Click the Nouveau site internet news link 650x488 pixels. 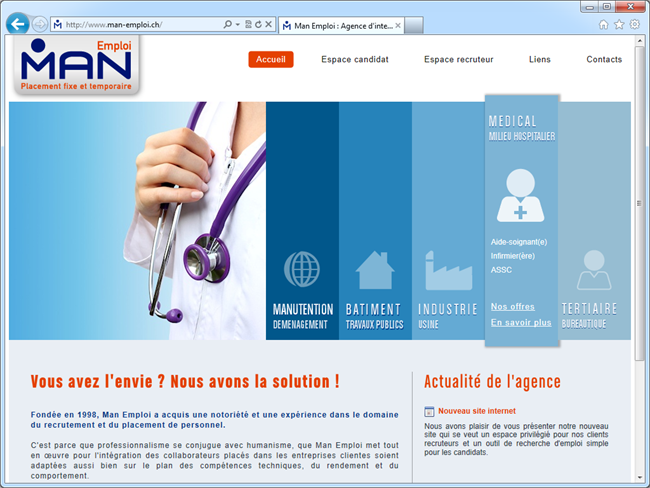(x=477, y=410)
